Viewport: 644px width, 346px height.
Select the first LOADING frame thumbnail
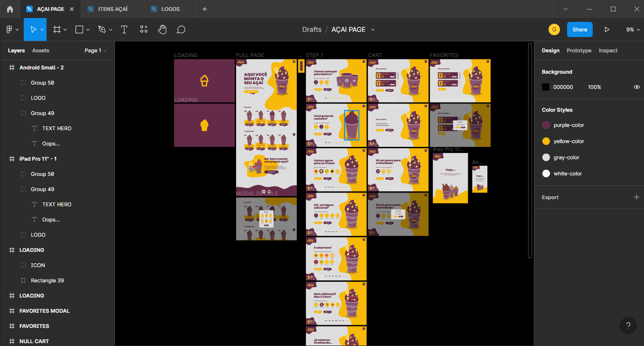pos(204,80)
